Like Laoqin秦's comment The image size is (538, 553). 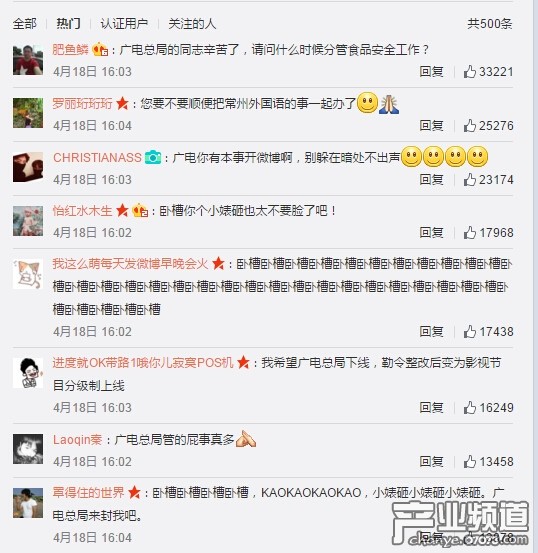(470, 461)
